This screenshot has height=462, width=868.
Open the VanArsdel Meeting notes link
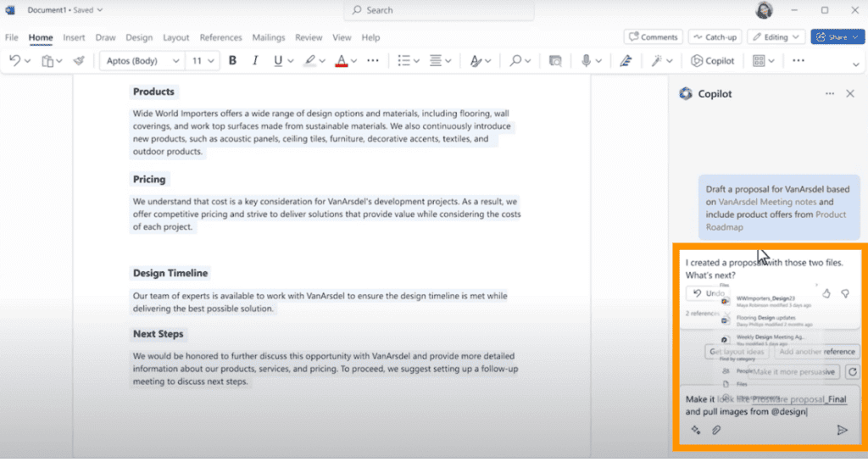[x=767, y=202]
